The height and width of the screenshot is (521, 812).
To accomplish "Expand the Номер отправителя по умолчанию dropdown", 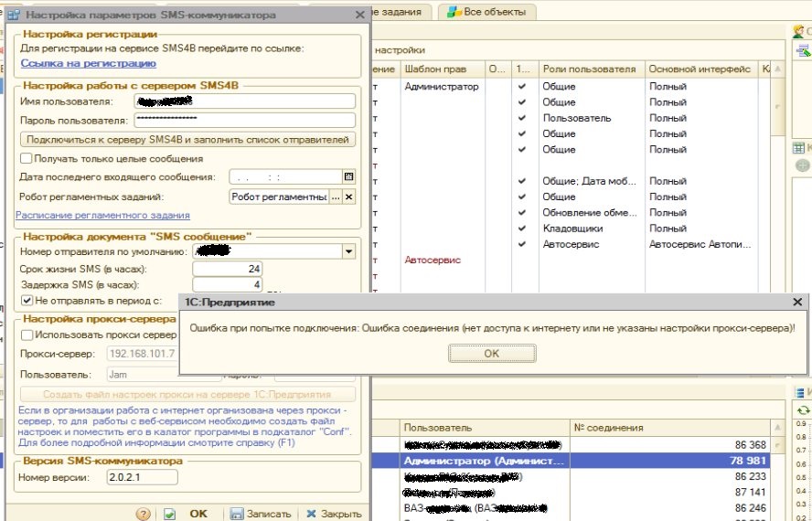I will point(349,251).
